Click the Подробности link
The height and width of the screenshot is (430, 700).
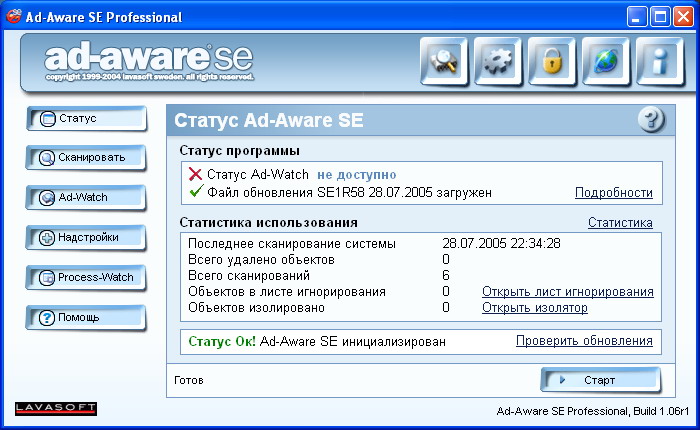(x=613, y=192)
